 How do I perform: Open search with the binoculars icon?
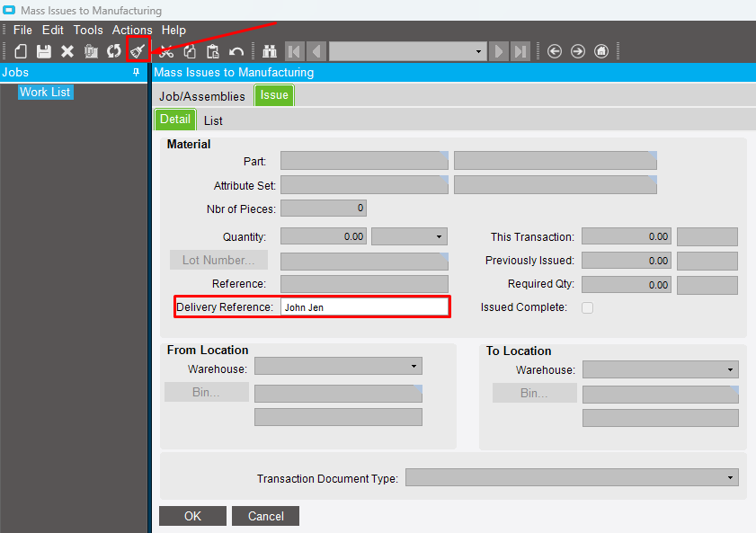click(269, 51)
